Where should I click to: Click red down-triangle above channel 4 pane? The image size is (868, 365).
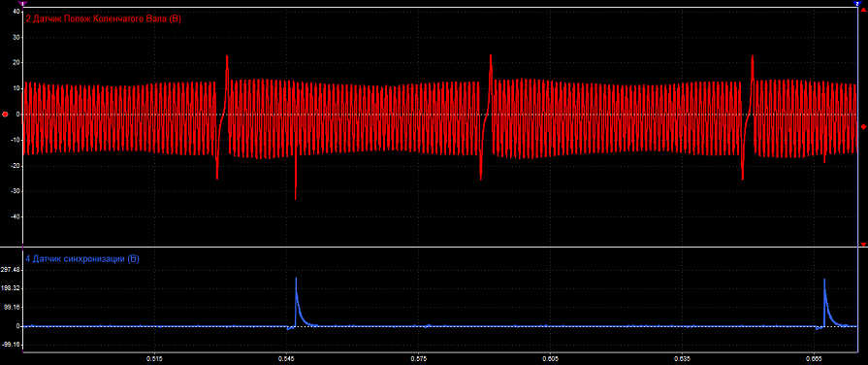coord(863,245)
